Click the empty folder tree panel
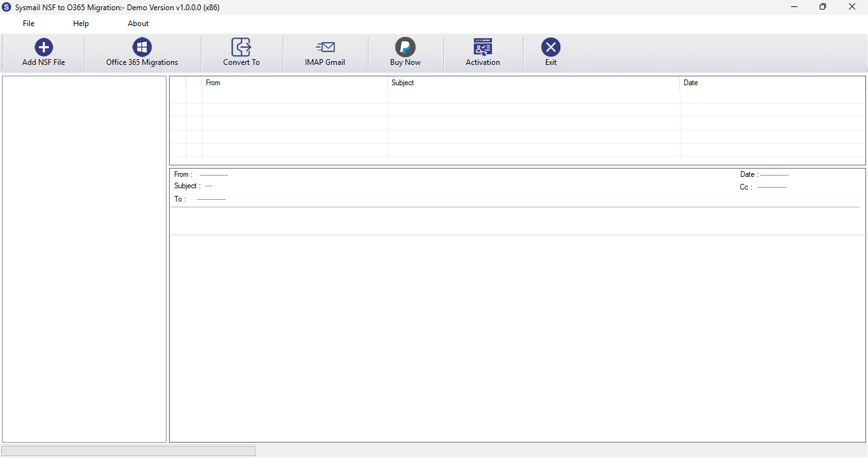Screen dimensions: 868x458 click(x=84, y=260)
